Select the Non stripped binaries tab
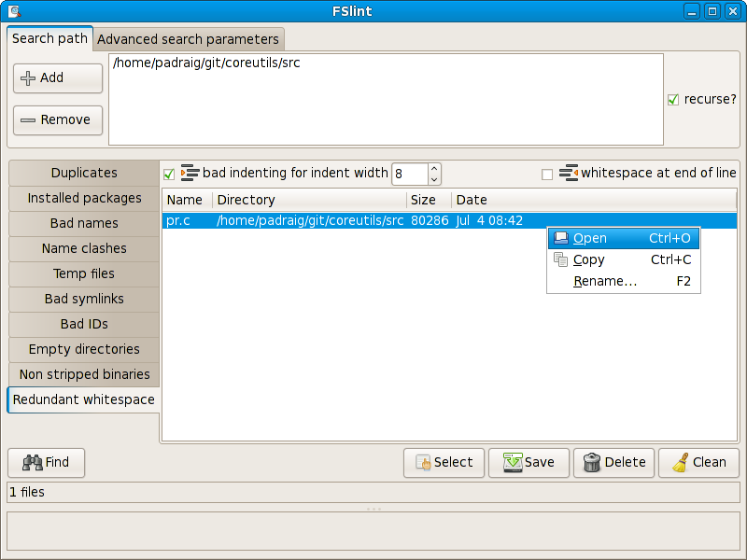Image resolution: width=747 pixels, height=560 pixels. pos(84,375)
